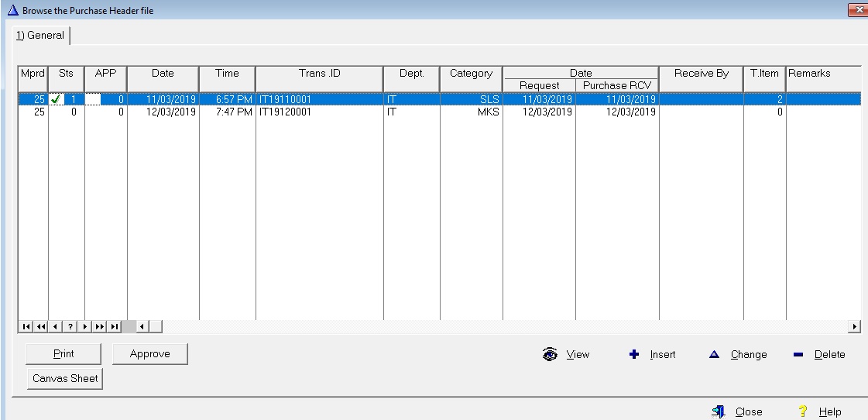The height and width of the screenshot is (420, 868).
Task: Open the Canvas Sheet
Action: (x=65, y=379)
